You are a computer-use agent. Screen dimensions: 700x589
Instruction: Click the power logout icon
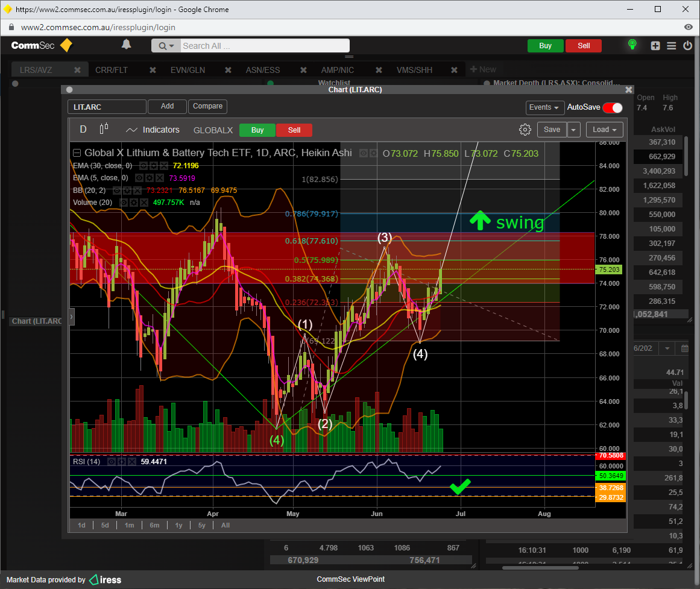click(x=687, y=46)
